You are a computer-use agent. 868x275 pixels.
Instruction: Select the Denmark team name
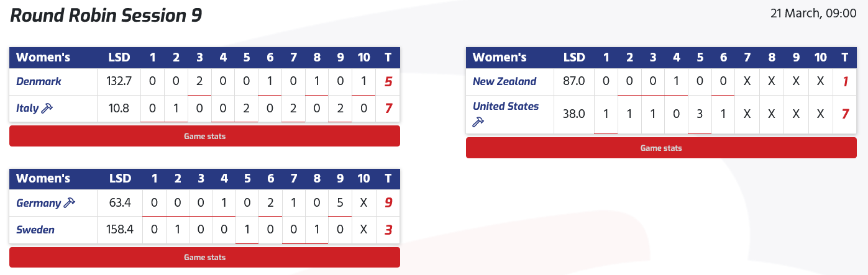click(x=39, y=81)
